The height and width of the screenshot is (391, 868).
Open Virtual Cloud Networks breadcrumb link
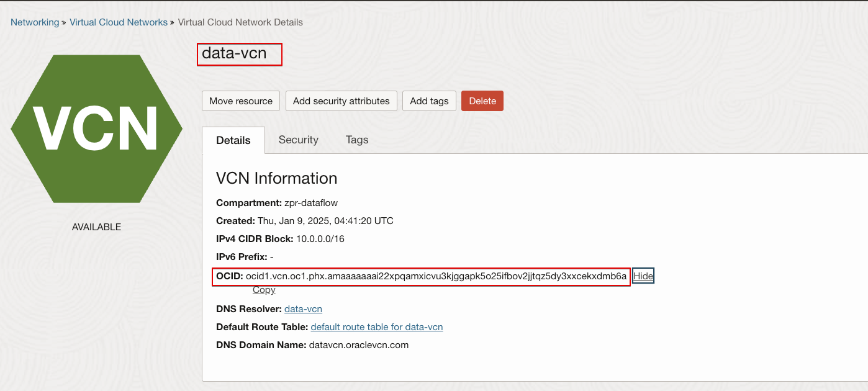(119, 22)
